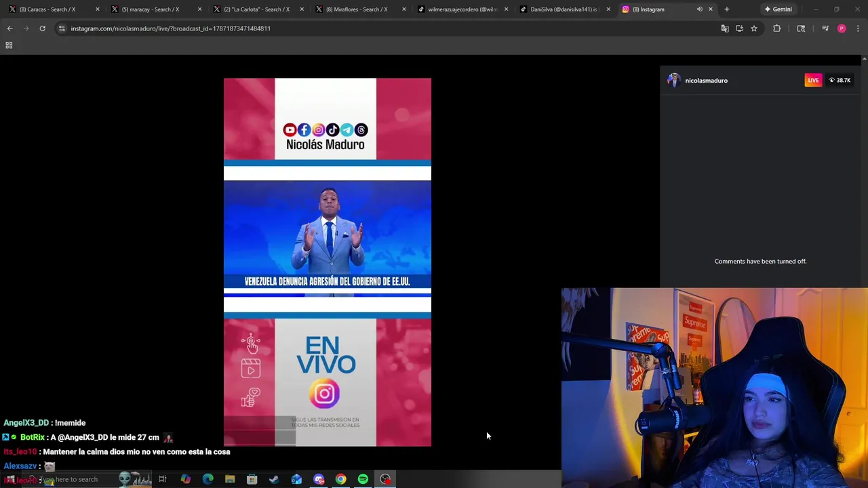The width and height of the screenshot is (868, 488).
Task: Translate this page icon
Action: point(725,28)
